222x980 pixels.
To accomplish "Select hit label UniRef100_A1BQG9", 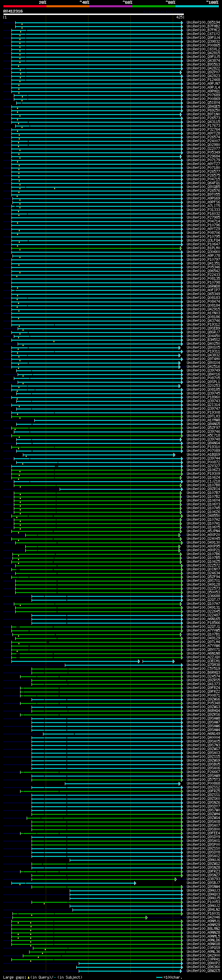I will pos(203,455).
